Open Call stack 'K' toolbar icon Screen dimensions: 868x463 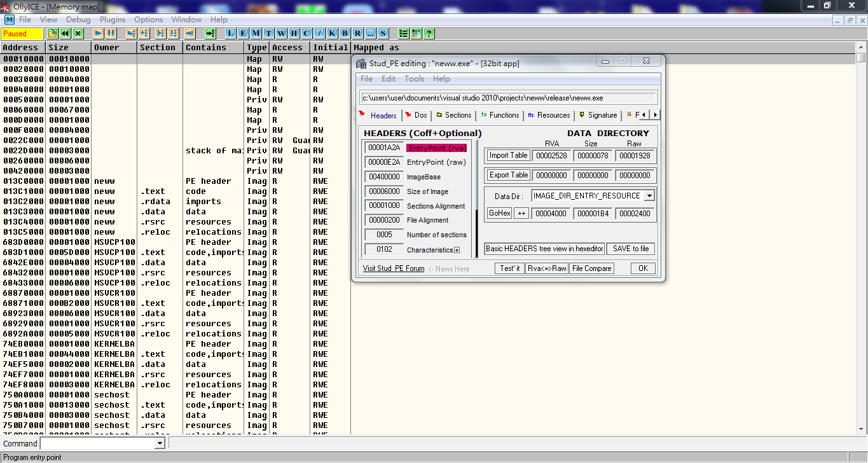point(333,33)
